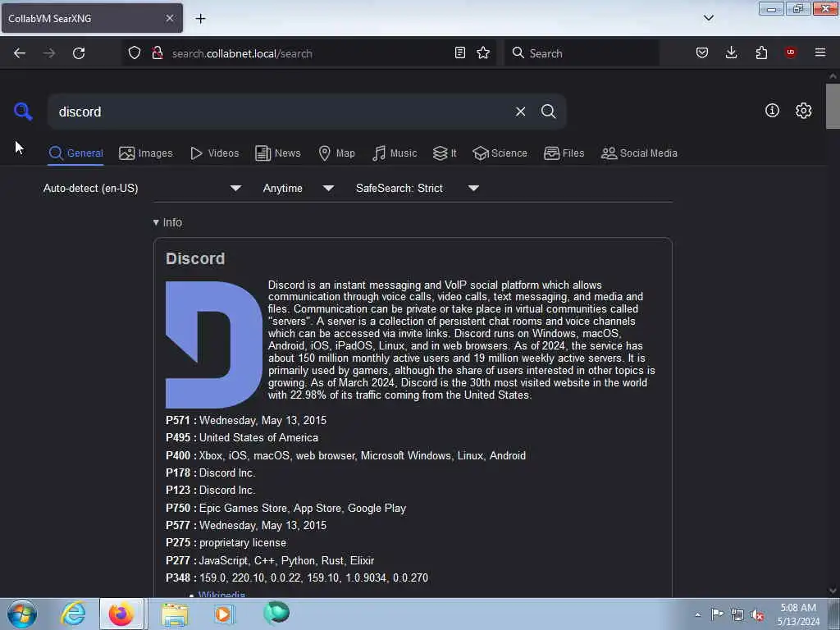Click the insecure connection lock icon

[157, 53]
